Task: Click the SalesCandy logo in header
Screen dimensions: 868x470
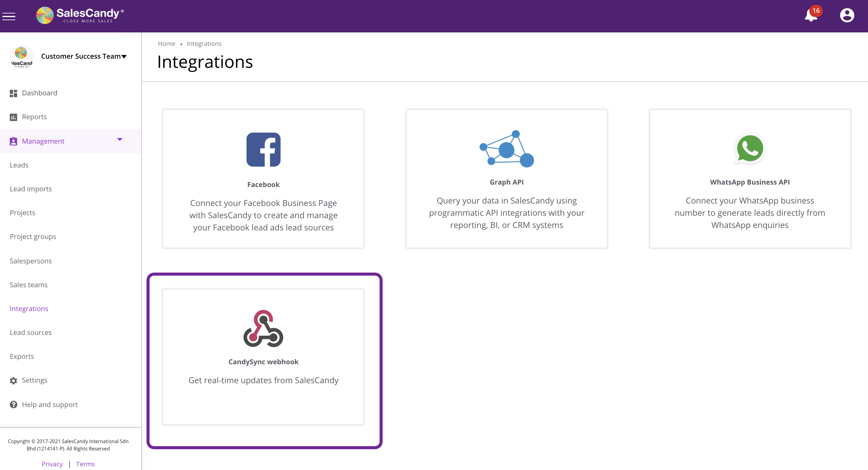Action: [x=80, y=16]
